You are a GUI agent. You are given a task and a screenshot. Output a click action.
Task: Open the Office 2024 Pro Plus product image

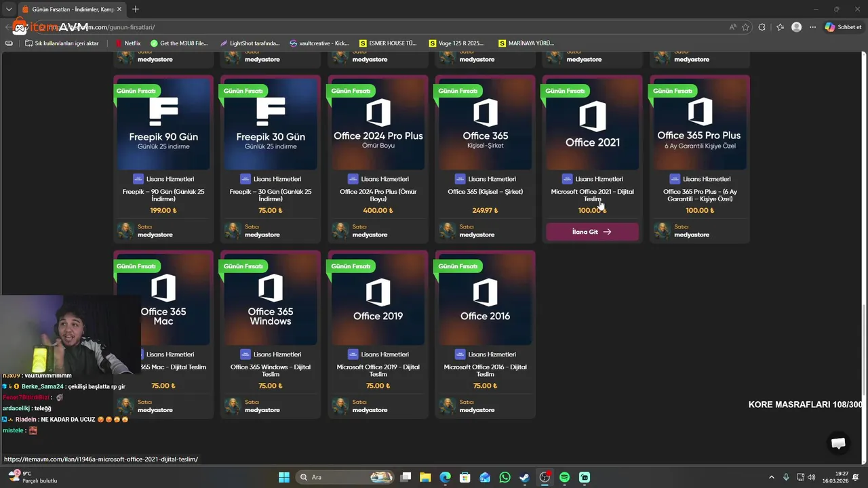[x=378, y=123]
